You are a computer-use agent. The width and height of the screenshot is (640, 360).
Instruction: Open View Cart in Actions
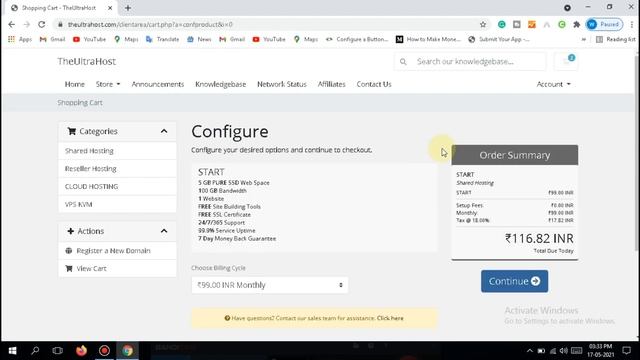(x=118, y=269)
